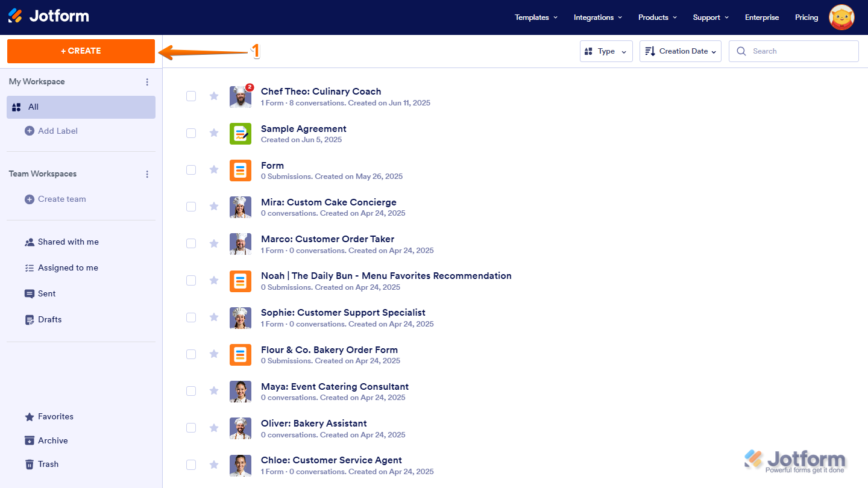Check the Oliver: Bakery Assistant row
Screen dimensions: 868x488
[x=191, y=428]
